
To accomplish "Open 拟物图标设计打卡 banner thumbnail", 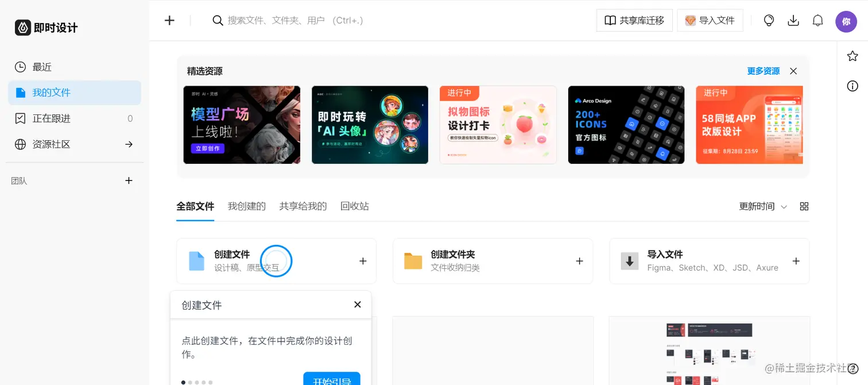I will click(x=498, y=125).
